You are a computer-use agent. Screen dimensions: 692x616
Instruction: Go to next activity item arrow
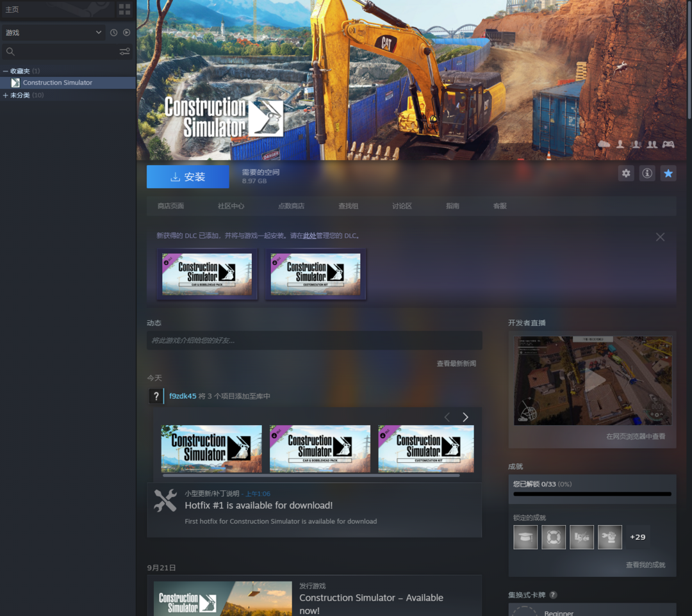pos(465,417)
